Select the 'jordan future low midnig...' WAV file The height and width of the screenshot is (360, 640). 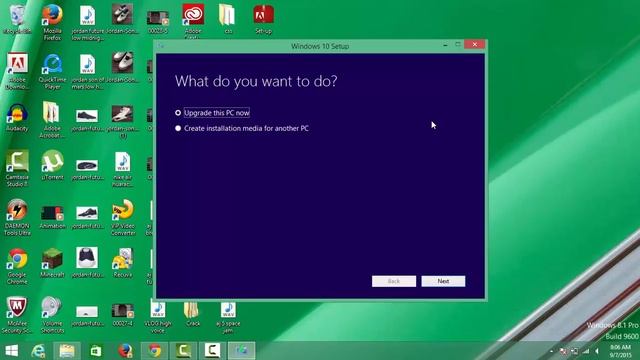pyautogui.click(x=87, y=22)
